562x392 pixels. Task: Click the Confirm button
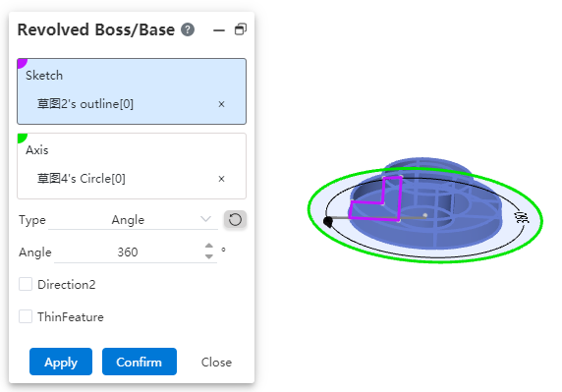pos(140,362)
